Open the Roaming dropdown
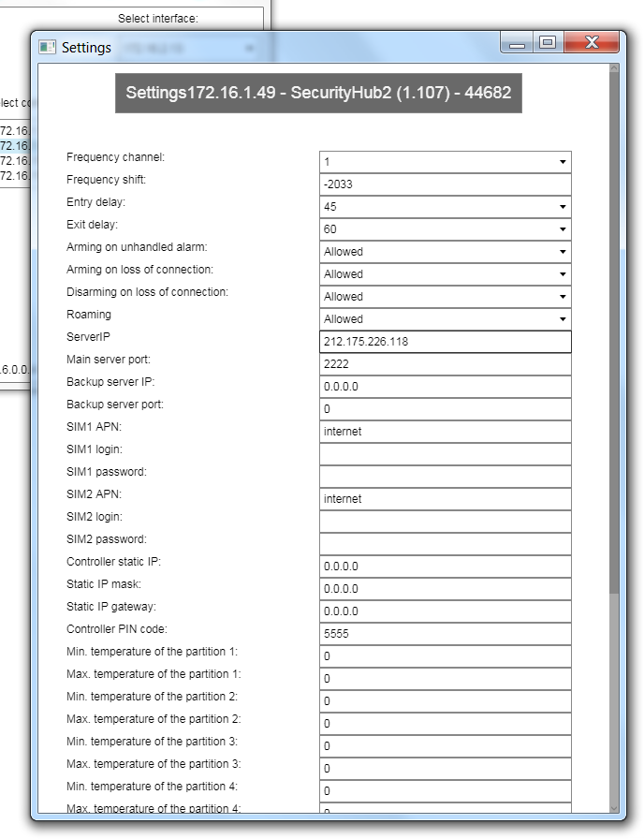This screenshot has height=839, width=644. [445, 319]
